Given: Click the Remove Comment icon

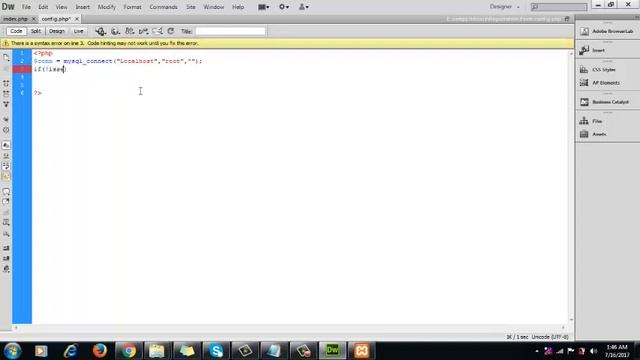Looking at the screenshot, I should pyautogui.click(x=6, y=202).
